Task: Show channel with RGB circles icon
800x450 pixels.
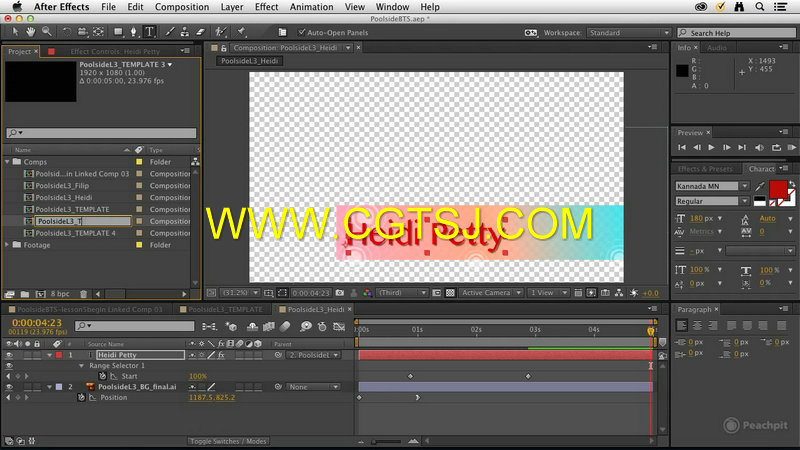Action: (367, 293)
